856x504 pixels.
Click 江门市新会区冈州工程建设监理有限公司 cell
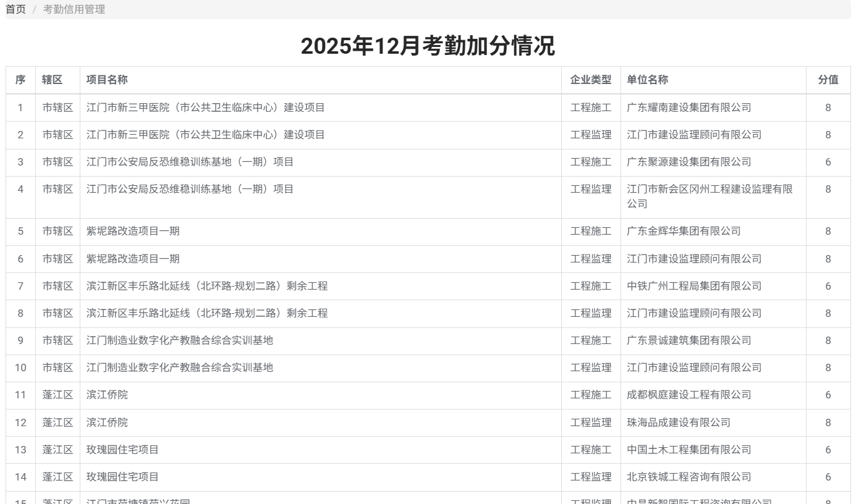pos(710,196)
